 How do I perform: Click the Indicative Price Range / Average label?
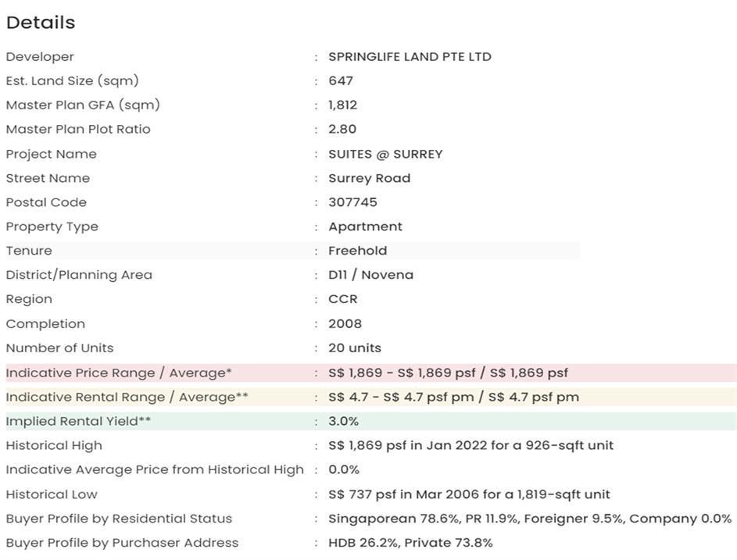point(119,373)
